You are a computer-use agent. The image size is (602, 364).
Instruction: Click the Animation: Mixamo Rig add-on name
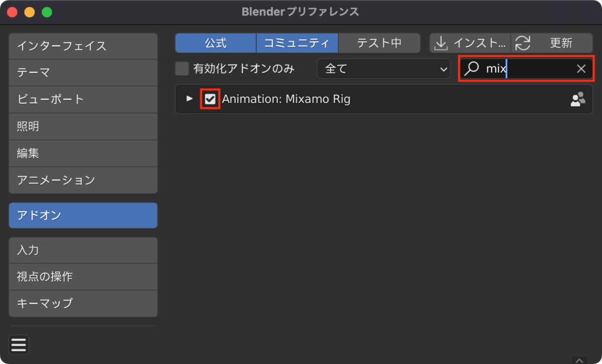(286, 99)
